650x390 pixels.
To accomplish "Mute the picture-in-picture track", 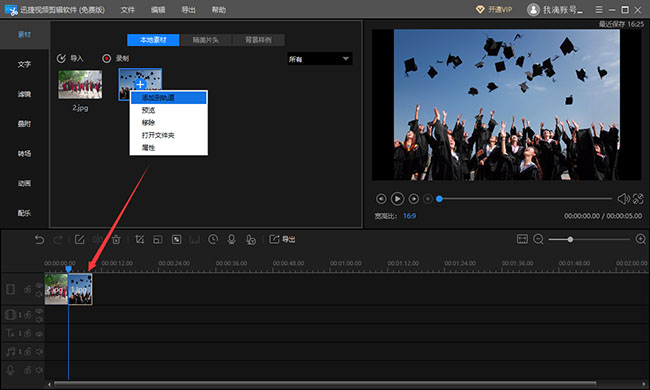I will pos(39,320).
